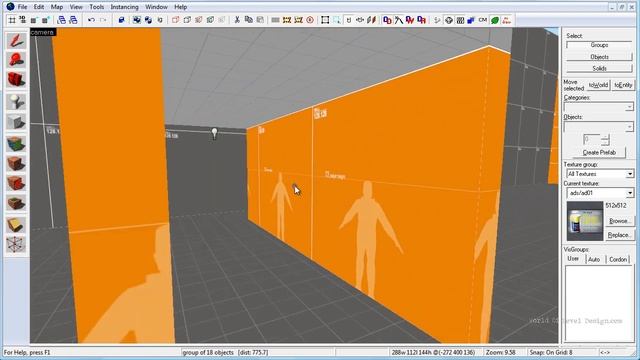Click the Paste icon in toolbar
Viewport: 640px width, 360px height.
coord(260,20)
